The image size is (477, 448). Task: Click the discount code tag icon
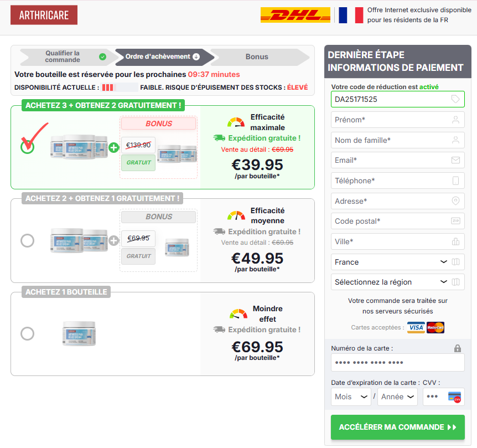click(455, 99)
